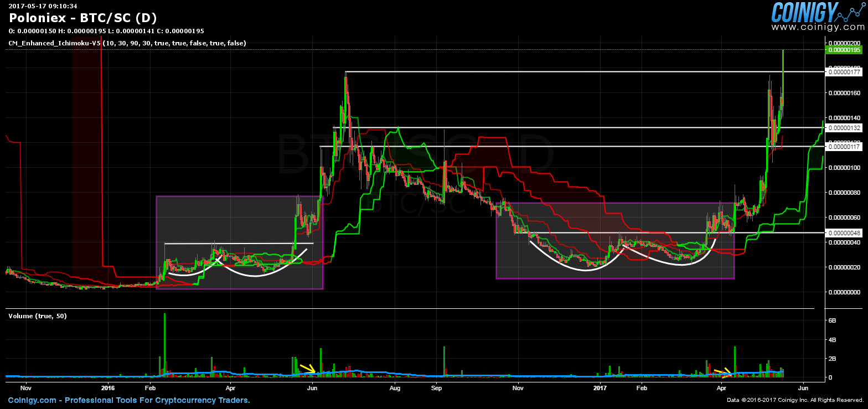Click the 2017 label on time axis

click(x=600, y=388)
